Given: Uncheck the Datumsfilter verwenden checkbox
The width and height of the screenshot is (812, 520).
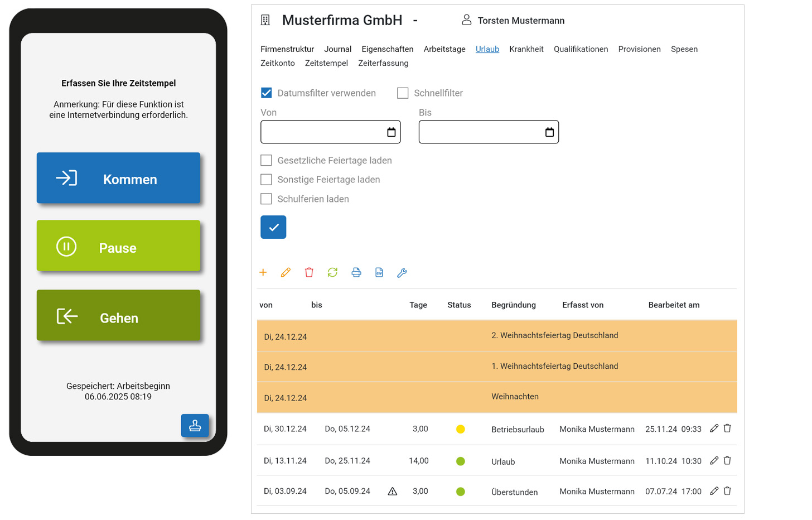Looking at the screenshot, I should (267, 93).
